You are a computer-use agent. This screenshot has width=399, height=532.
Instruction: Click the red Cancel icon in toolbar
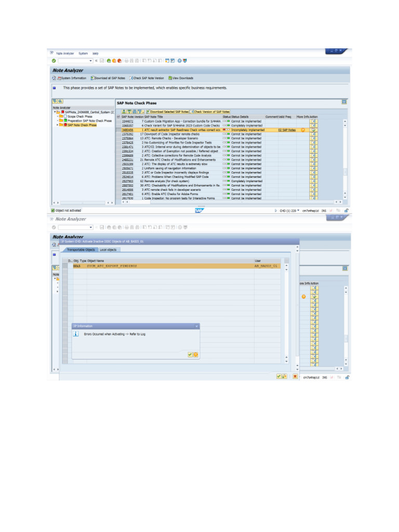click(x=119, y=61)
